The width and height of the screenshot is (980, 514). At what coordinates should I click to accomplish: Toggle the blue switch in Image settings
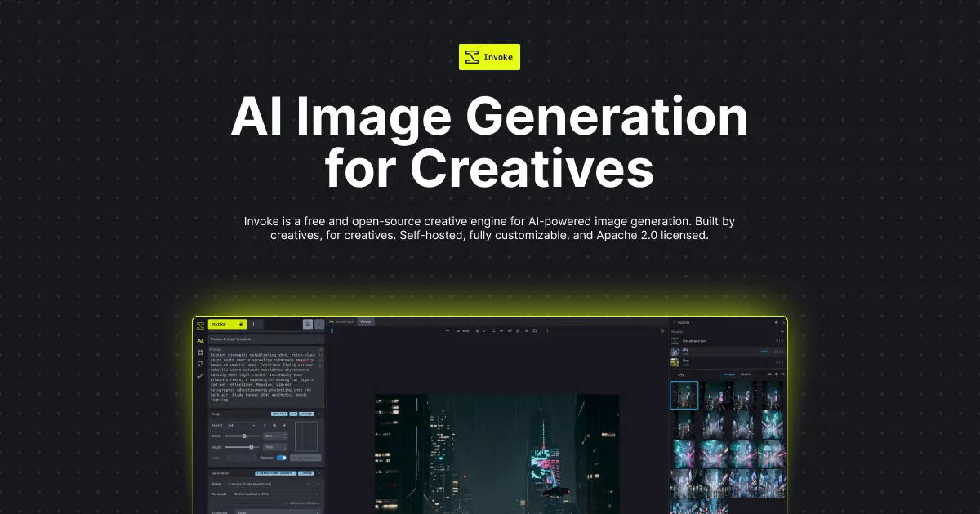click(282, 458)
